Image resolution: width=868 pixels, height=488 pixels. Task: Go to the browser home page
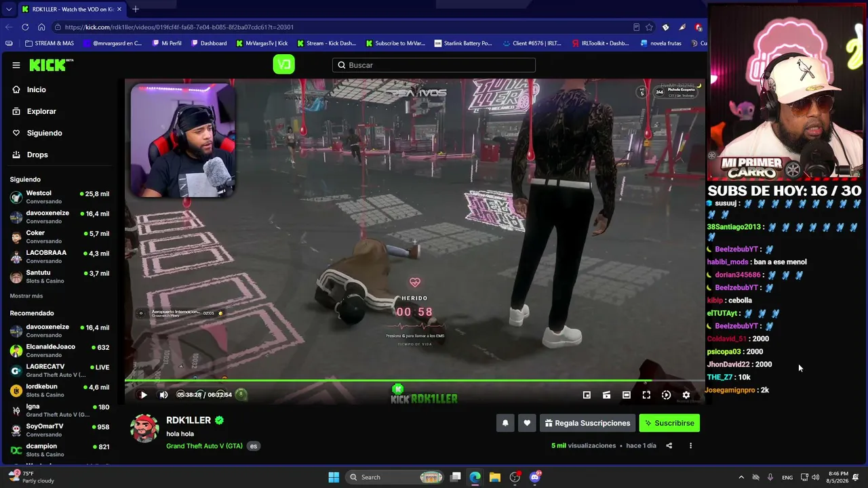click(x=41, y=27)
